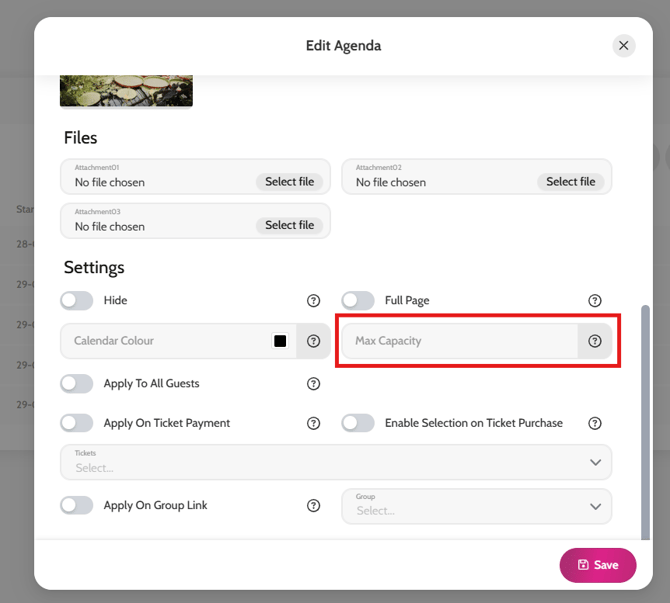This screenshot has height=603, width=670.
Task: Show help for Apply On Group Link
Action: coord(313,506)
